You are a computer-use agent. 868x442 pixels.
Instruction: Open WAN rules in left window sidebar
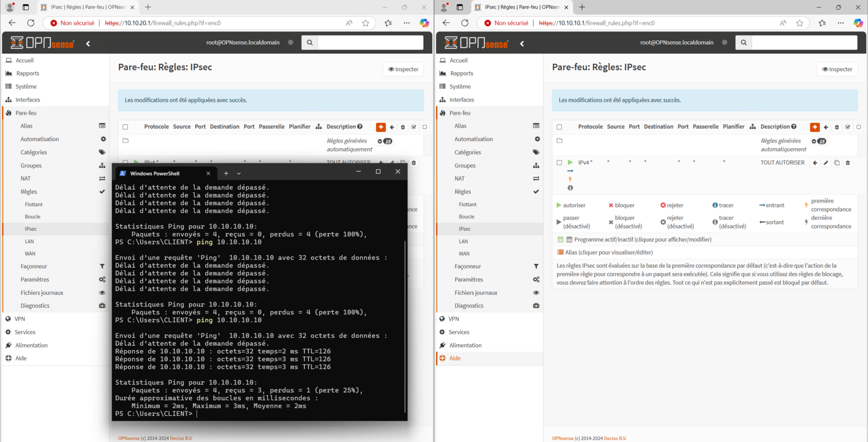(x=30, y=254)
